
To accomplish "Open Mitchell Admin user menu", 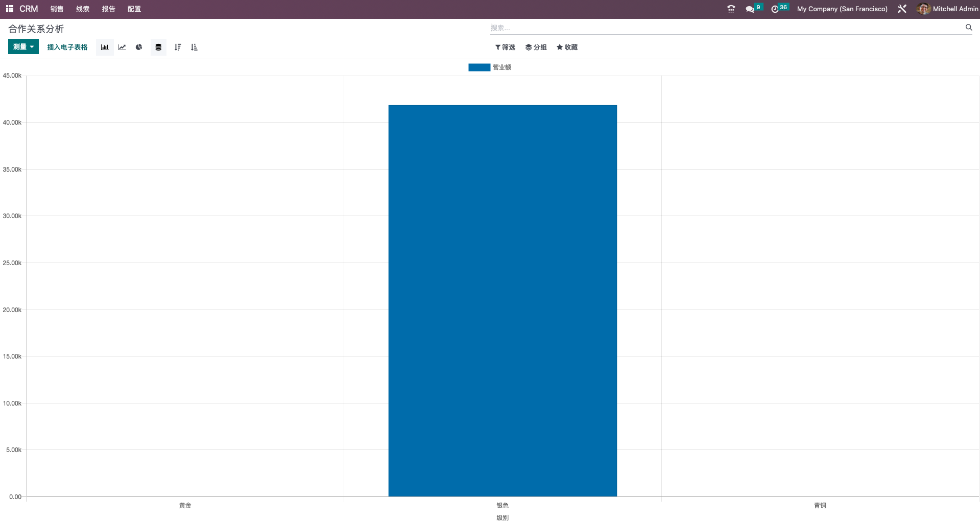I will (x=948, y=9).
